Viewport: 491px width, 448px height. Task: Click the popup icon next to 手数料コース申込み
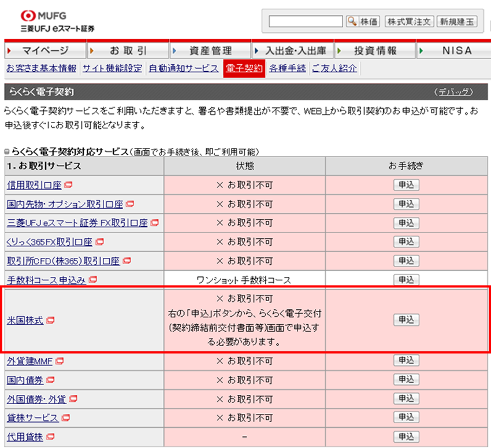[93, 280]
